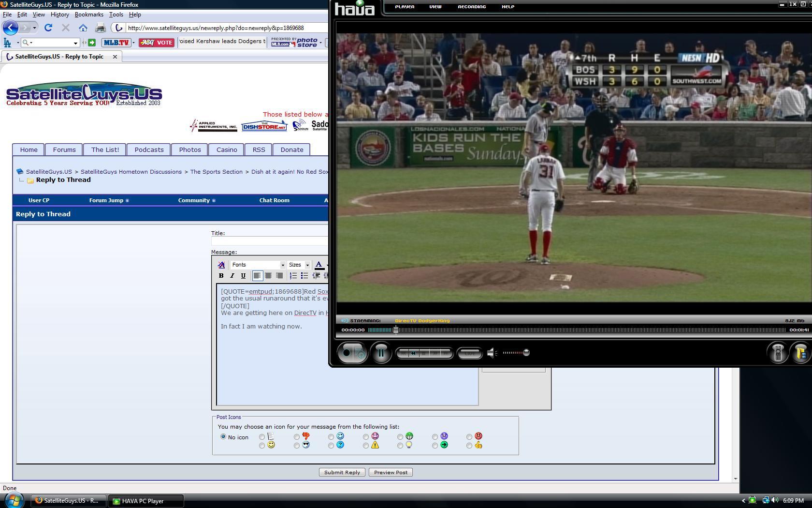Open Firefox back/forward history dropdown
The width and height of the screenshot is (812, 508).
click(x=34, y=28)
